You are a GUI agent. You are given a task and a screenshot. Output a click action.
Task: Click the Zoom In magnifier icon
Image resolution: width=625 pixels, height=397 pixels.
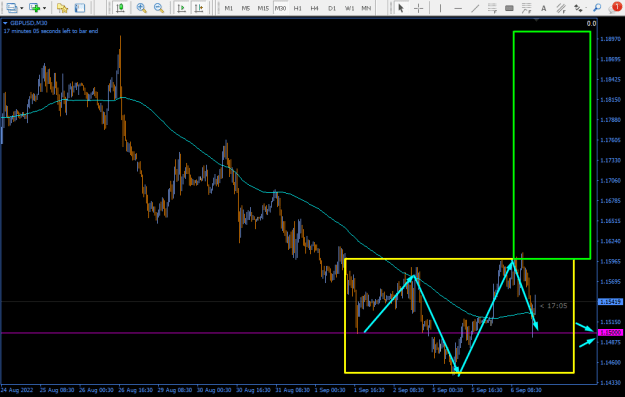(x=142, y=8)
